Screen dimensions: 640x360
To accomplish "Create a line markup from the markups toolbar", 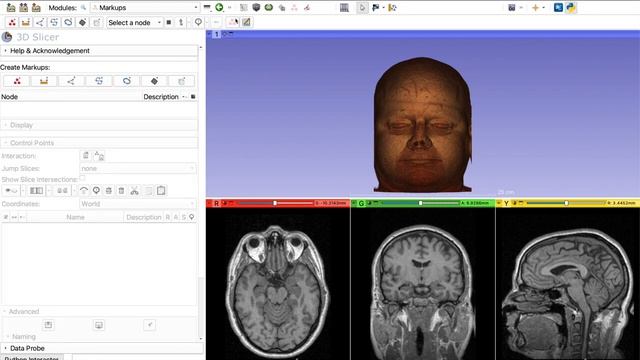I will (26, 22).
